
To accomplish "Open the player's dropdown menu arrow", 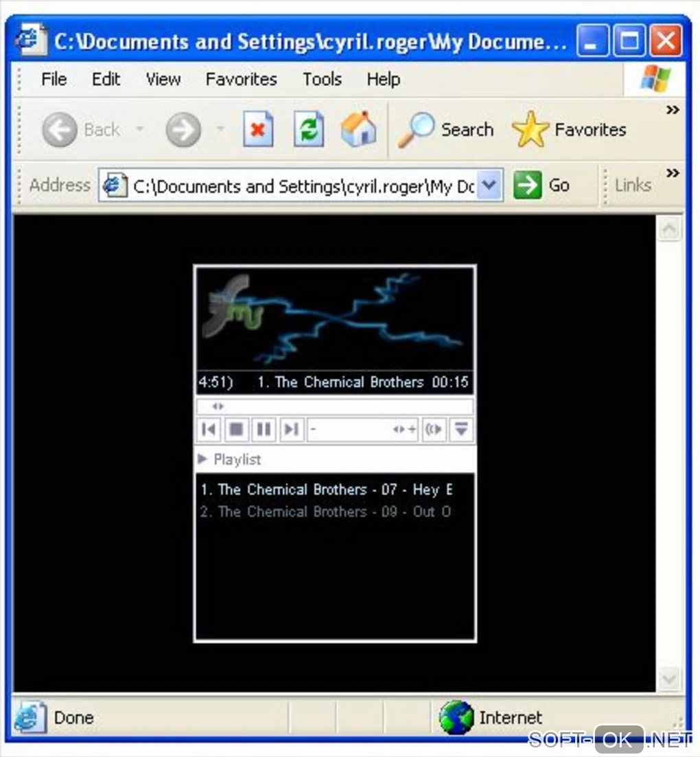I will 461,429.
